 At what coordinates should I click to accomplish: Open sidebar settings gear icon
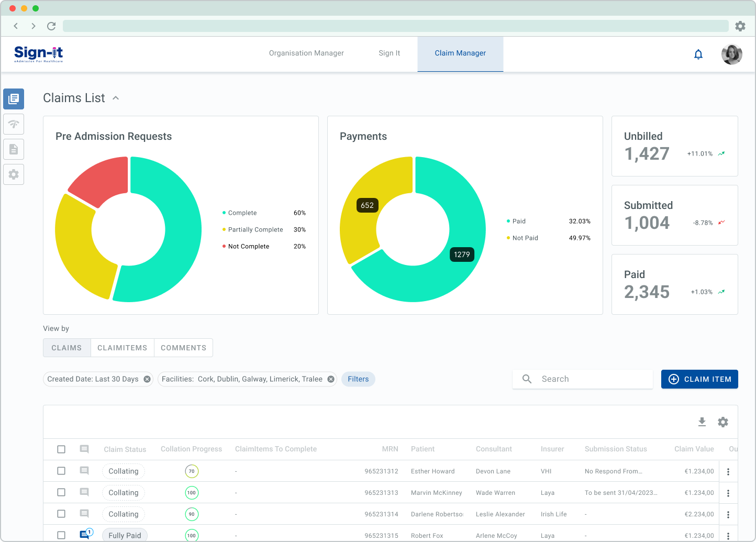[x=14, y=174]
